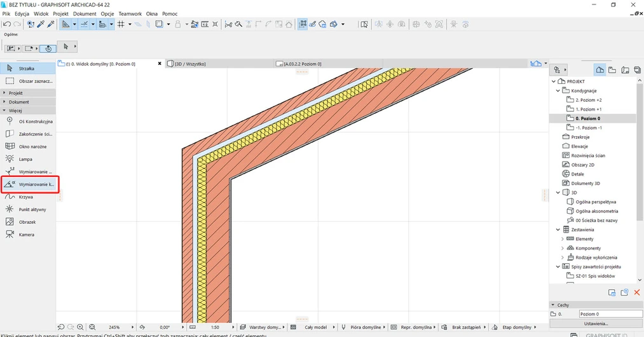Viewport: 644px width, 337px height.
Task: Switch navigator to Project Map view
Action: (599, 70)
